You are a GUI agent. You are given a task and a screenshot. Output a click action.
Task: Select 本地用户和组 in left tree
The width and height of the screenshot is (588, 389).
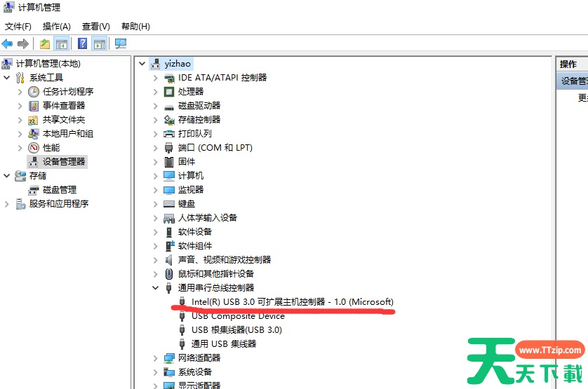[x=68, y=134]
